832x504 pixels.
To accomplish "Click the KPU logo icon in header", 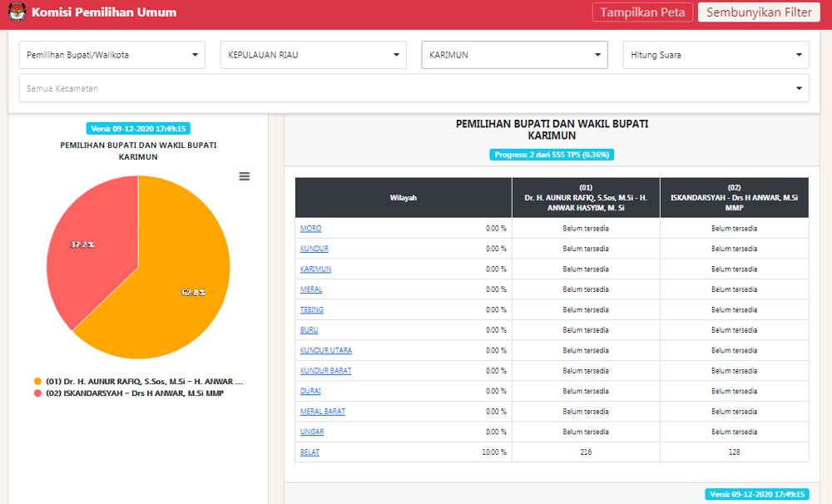I will coord(16,12).
